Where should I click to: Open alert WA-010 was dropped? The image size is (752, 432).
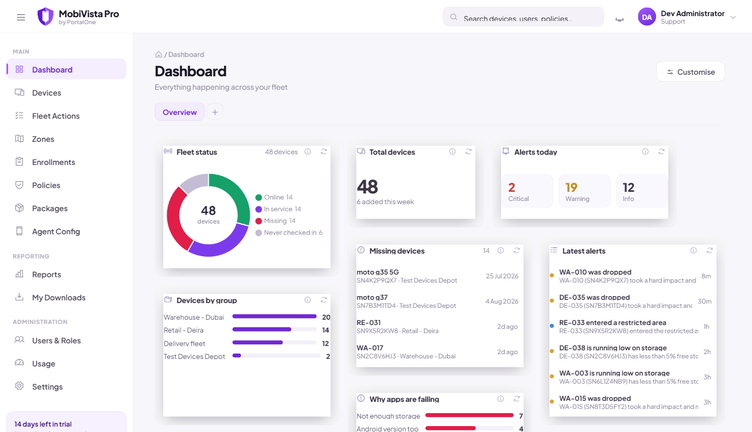(631, 276)
